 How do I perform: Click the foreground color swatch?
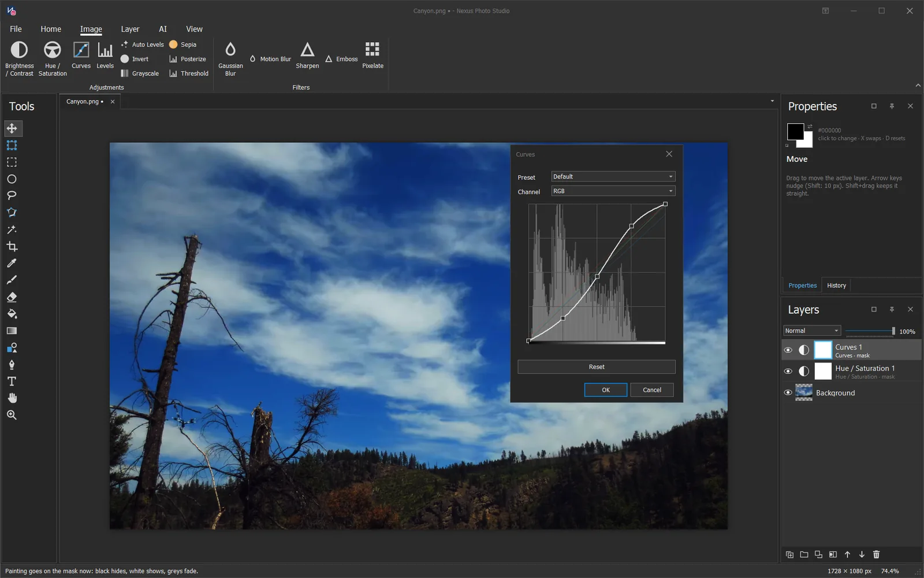(795, 131)
